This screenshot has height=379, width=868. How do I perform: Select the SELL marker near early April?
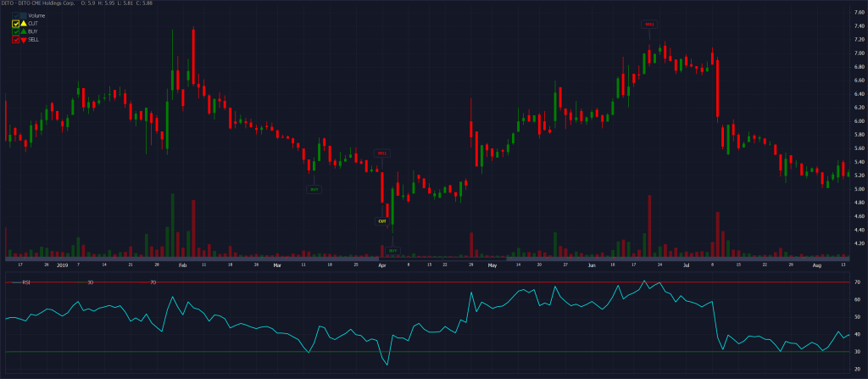(x=382, y=153)
